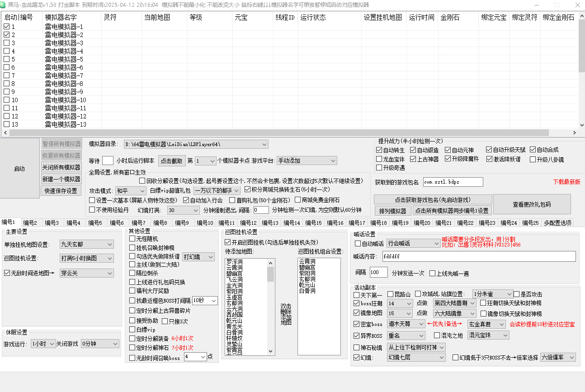The image size is (585, 392).
Task: Switch to the 编号2 tab
Action: pos(31,223)
